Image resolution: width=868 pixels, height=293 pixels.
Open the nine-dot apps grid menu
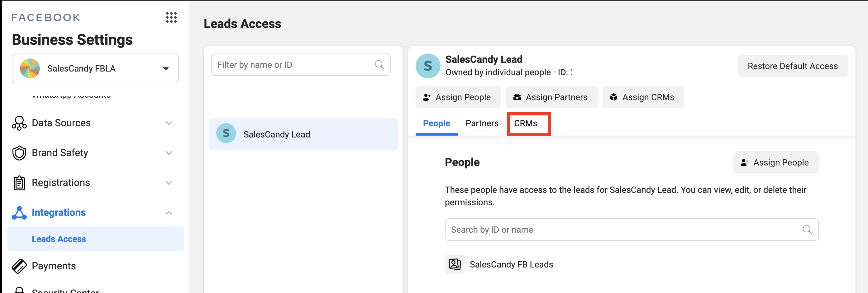171,17
